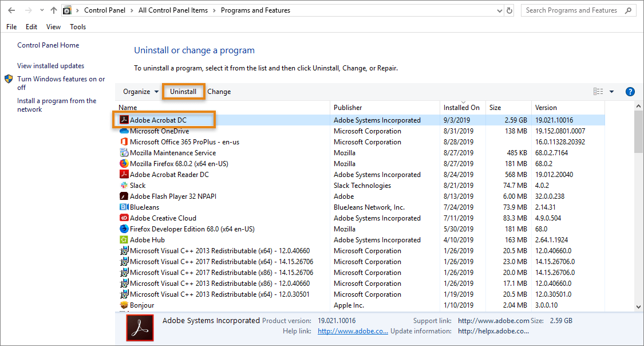Click the Microsoft OneDrive icon
644x346 pixels.
pos(124,131)
